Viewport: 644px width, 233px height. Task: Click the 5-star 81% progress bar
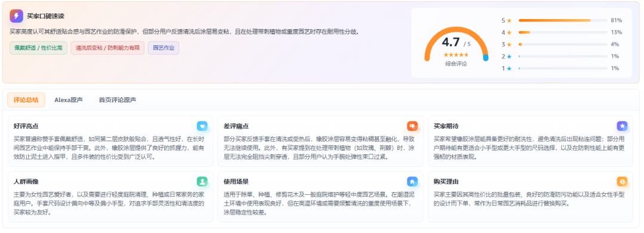tap(563, 20)
